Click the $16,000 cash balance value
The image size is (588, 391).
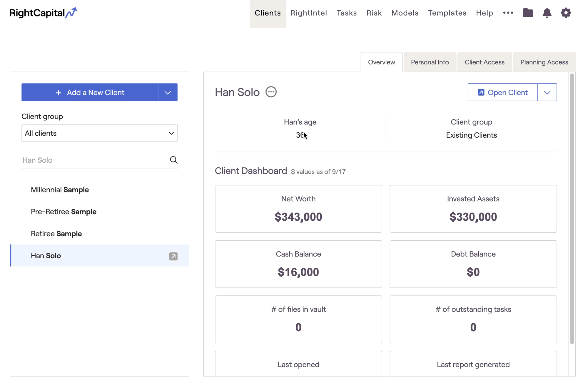click(298, 272)
